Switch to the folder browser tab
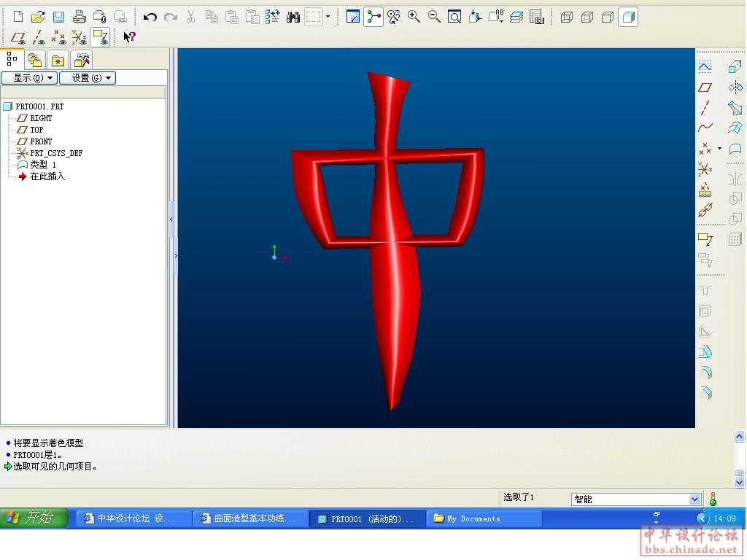 (x=35, y=61)
